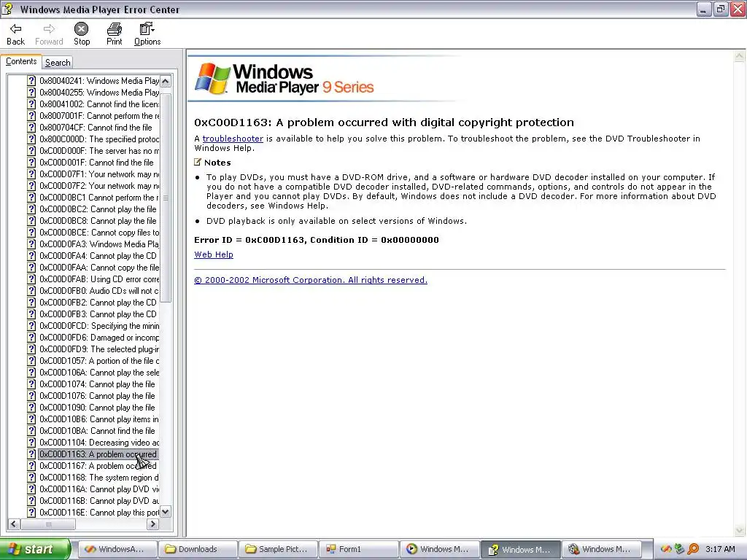This screenshot has height=560, width=747.
Task: Switch to Downloads folder in taskbar
Action: point(198,550)
